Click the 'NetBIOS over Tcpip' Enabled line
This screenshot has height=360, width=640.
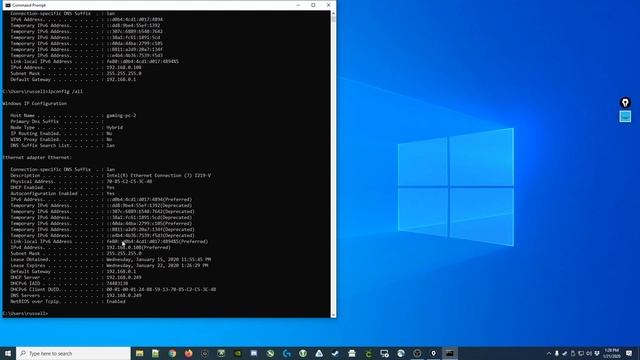(68, 302)
